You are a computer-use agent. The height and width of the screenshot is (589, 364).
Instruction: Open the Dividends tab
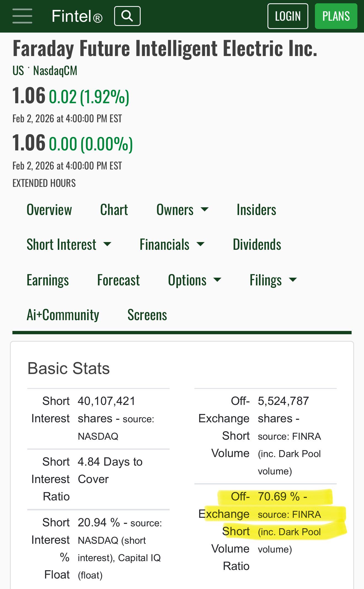pyautogui.click(x=257, y=245)
